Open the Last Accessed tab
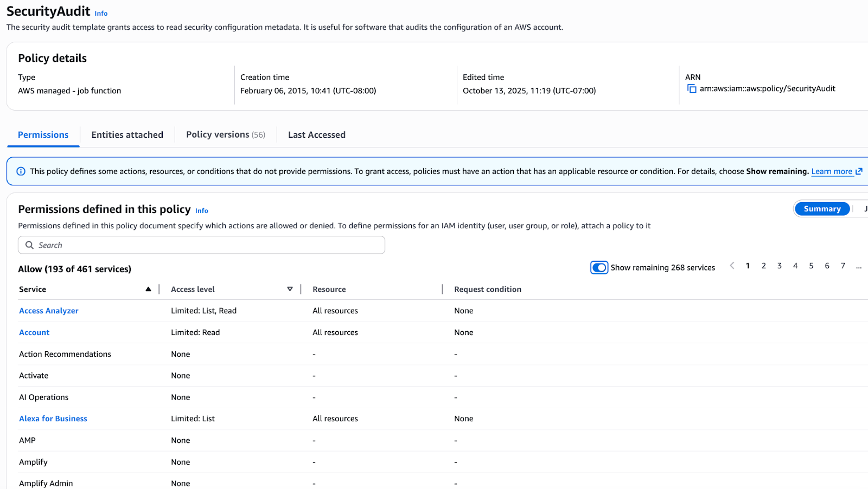Viewport: 868px width, 489px height. coord(317,134)
